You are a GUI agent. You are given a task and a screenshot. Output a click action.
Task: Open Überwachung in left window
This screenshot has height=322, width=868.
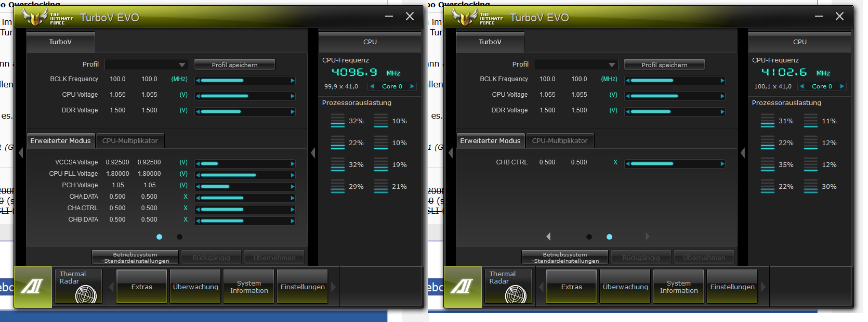tap(195, 287)
